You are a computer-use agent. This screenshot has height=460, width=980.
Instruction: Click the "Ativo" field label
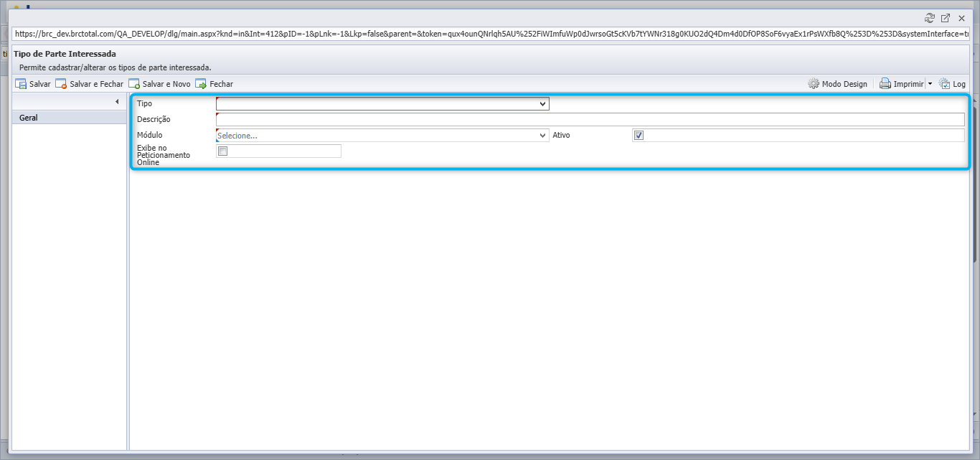(x=561, y=135)
